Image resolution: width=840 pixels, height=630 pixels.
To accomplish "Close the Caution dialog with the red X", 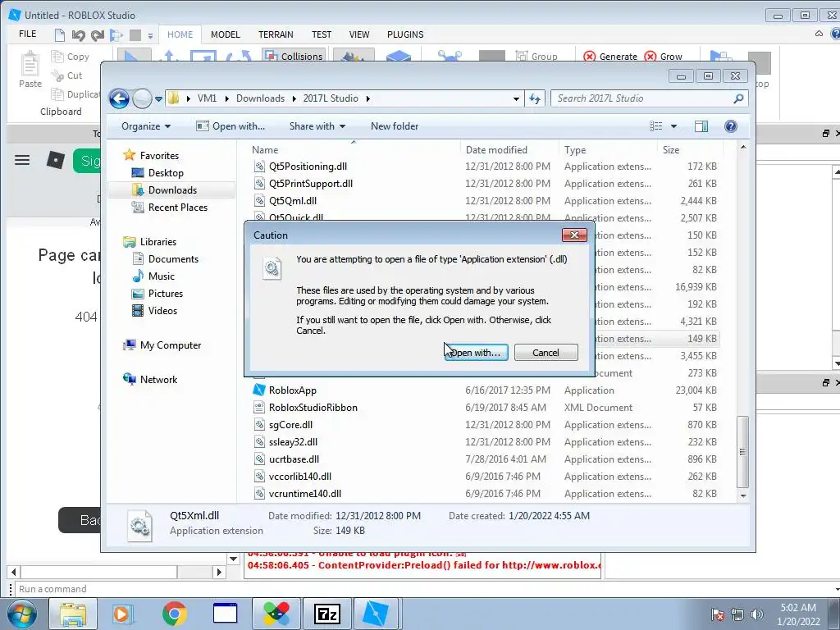I will 574,235.
